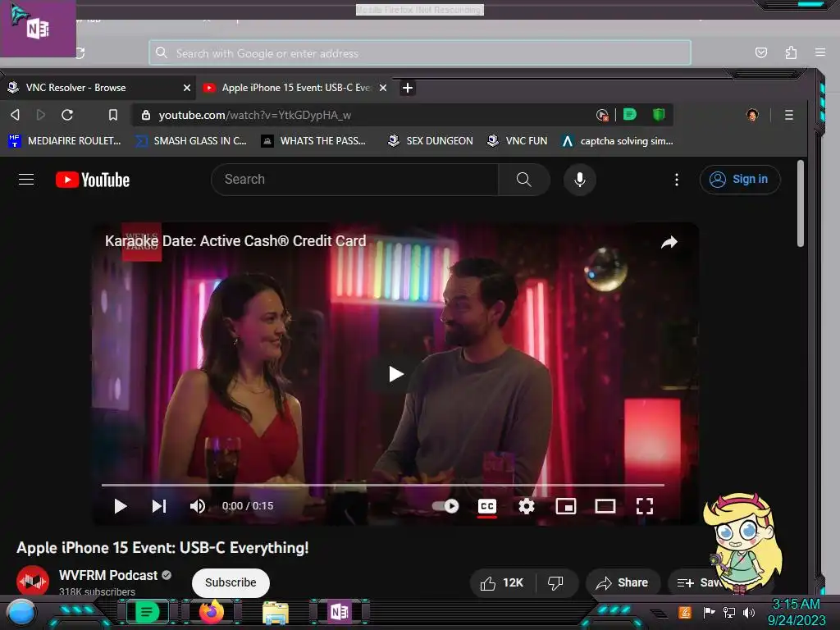
Task: Subscribe to WVFRM Podcast
Action: point(231,582)
